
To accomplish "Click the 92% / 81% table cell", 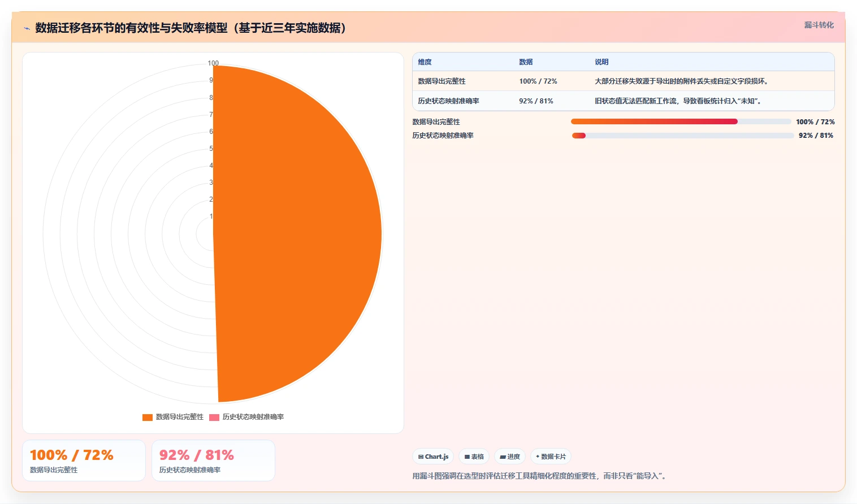I will coord(536,101).
